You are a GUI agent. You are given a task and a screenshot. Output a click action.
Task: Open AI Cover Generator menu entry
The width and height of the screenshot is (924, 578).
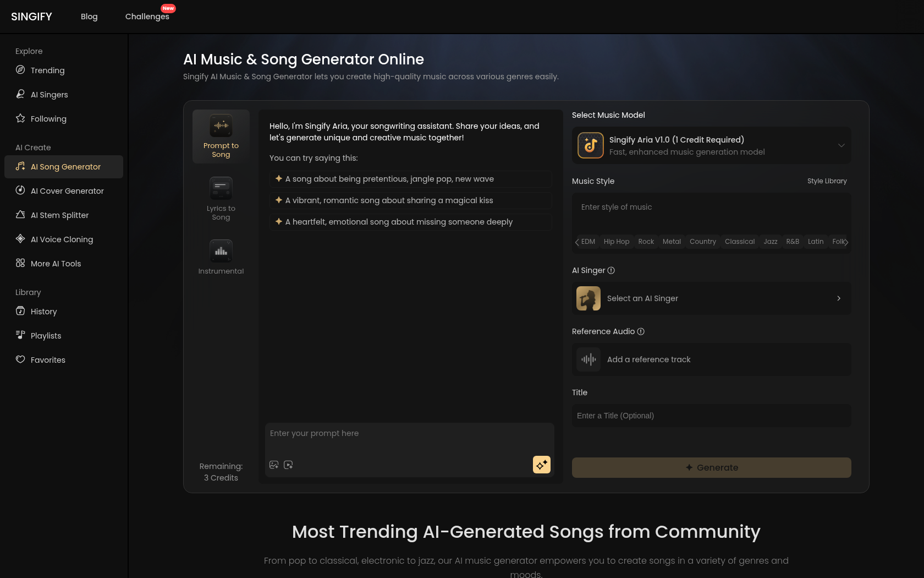pos(64,190)
